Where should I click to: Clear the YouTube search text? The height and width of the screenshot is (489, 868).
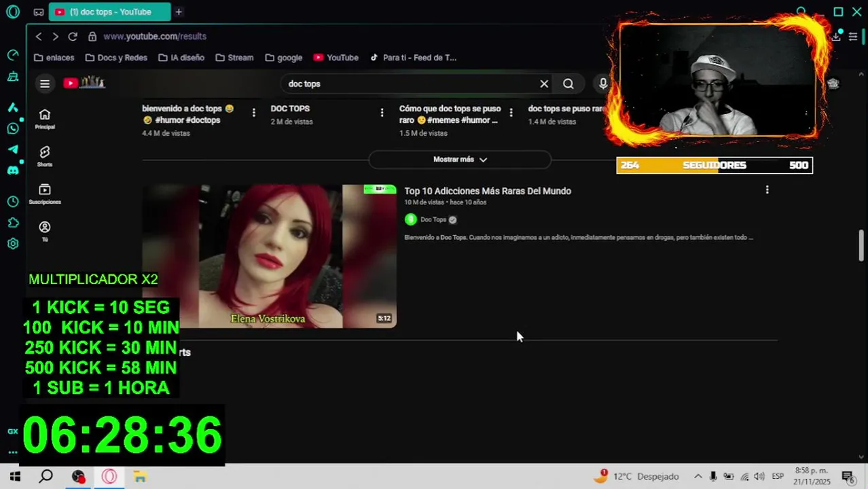pos(544,84)
